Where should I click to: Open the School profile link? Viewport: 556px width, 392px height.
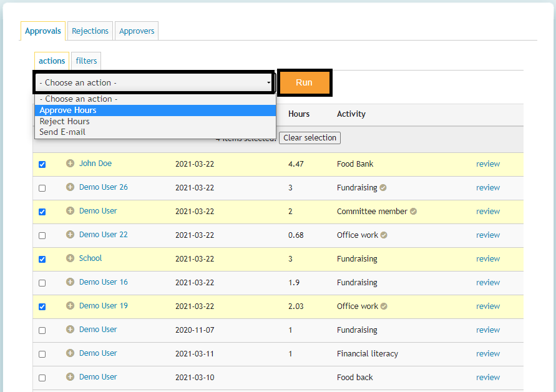[90, 258]
